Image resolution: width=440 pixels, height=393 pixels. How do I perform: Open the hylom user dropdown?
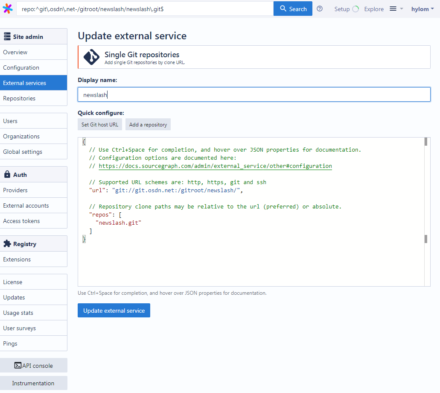click(x=422, y=9)
